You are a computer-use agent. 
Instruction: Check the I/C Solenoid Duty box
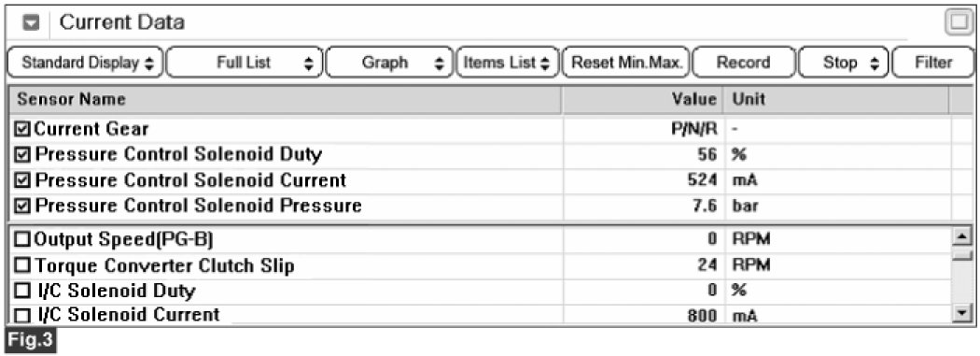pyautogui.click(x=22, y=291)
